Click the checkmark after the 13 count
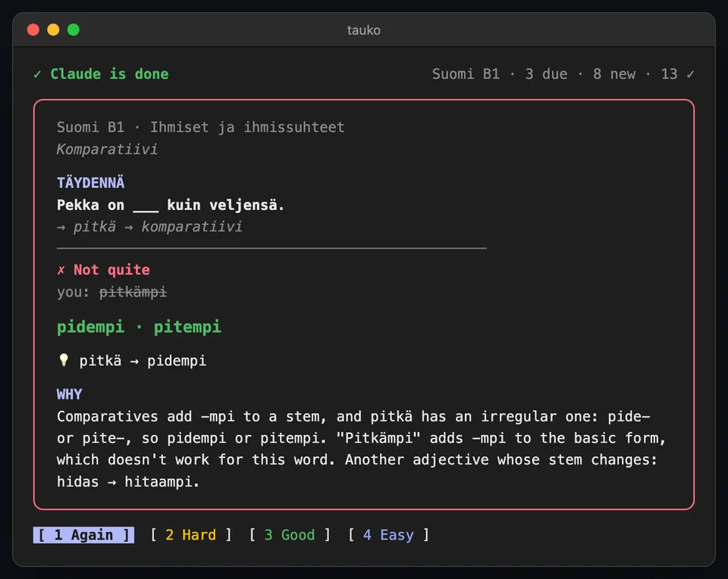This screenshot has width=728, height=579. [690, 74]
